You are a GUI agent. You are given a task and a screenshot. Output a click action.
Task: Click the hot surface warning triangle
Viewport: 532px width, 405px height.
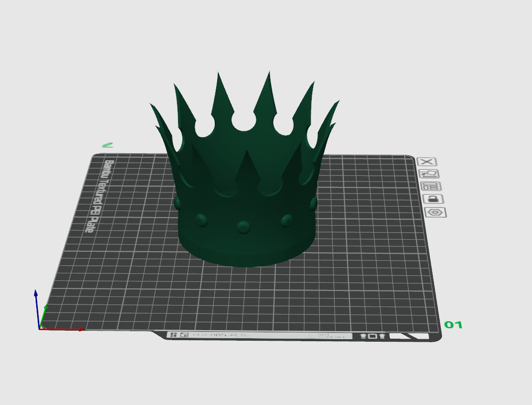click(310, 336)
